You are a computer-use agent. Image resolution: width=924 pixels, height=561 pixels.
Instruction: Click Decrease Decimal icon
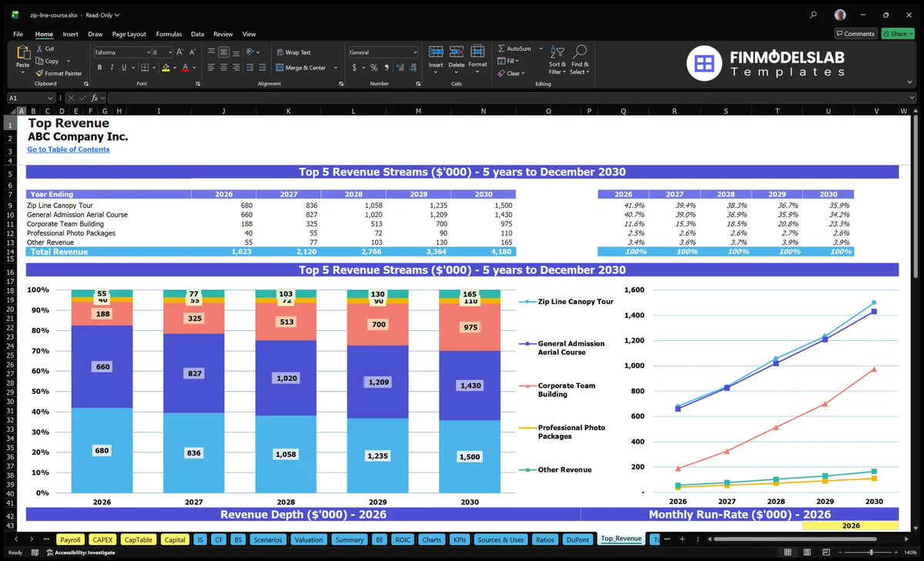pos(413,68)
